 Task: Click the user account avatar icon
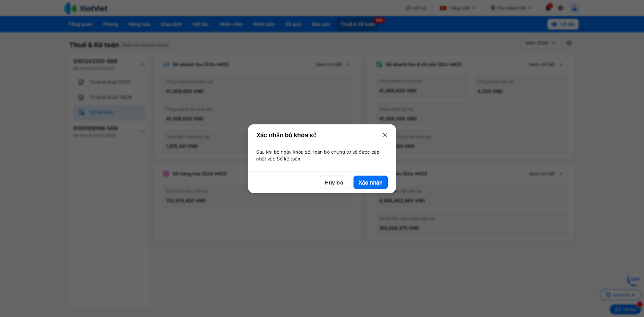[x=574, y=8]
